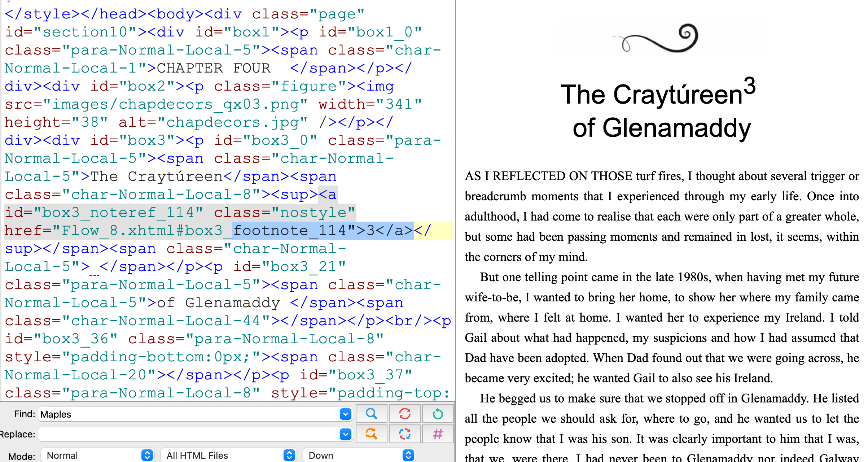Click the blue-red arrows replace icon
Viewport: 868px width, 462px height.
(x=404, y=433)
